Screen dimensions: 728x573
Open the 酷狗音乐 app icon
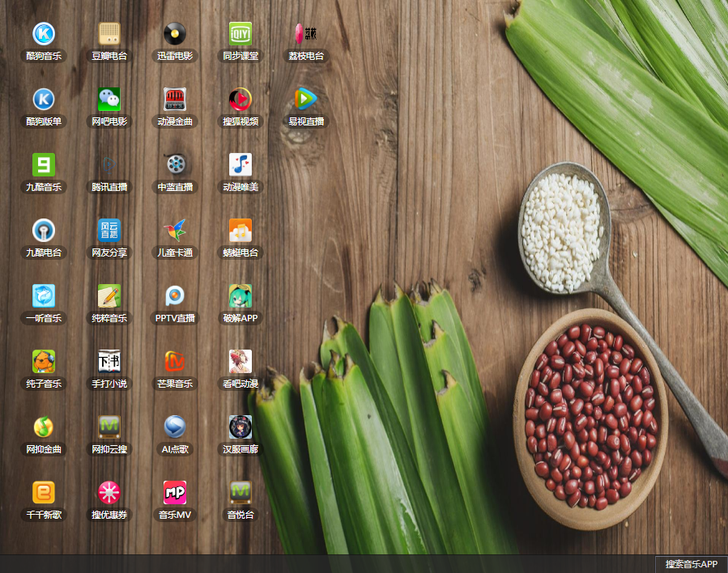[44, 34]
